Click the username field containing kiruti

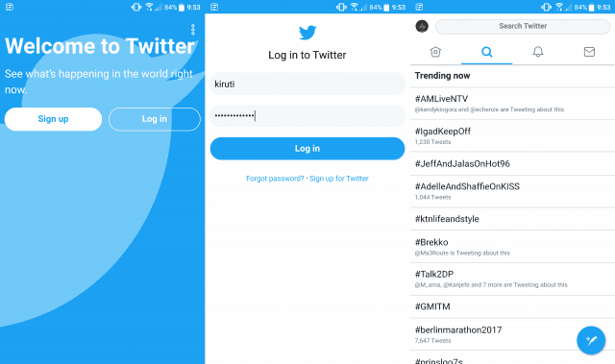tap(307, 84)
